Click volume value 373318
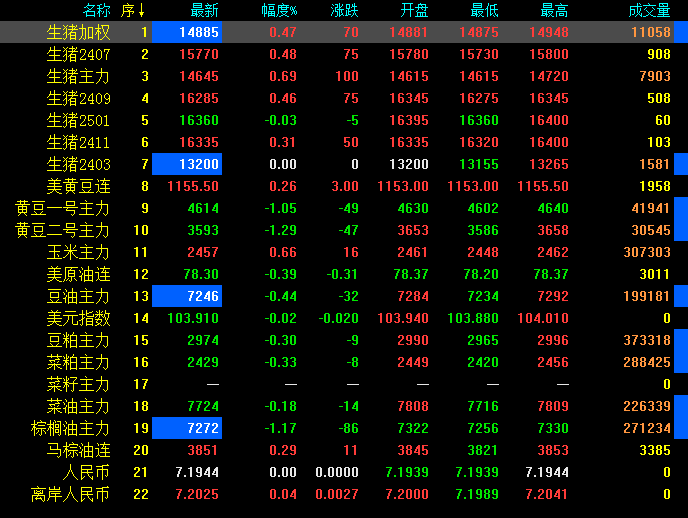 pyautogui.click(x=647, y=340)
